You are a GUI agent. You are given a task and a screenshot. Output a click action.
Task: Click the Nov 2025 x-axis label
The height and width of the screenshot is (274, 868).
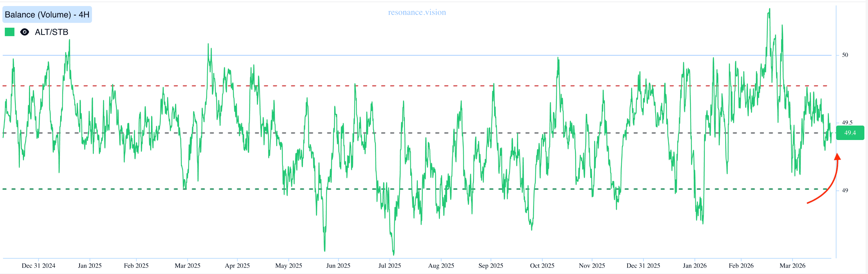coord(592,266)
